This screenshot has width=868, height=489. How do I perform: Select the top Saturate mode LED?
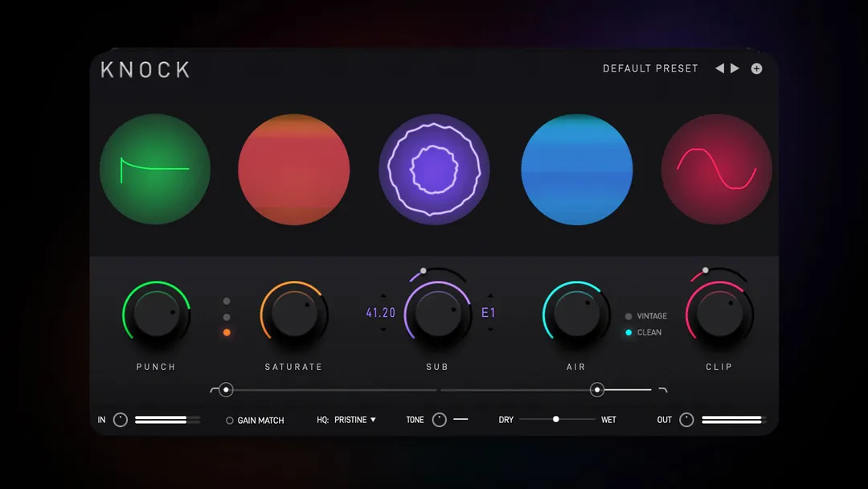coord(226,302)
